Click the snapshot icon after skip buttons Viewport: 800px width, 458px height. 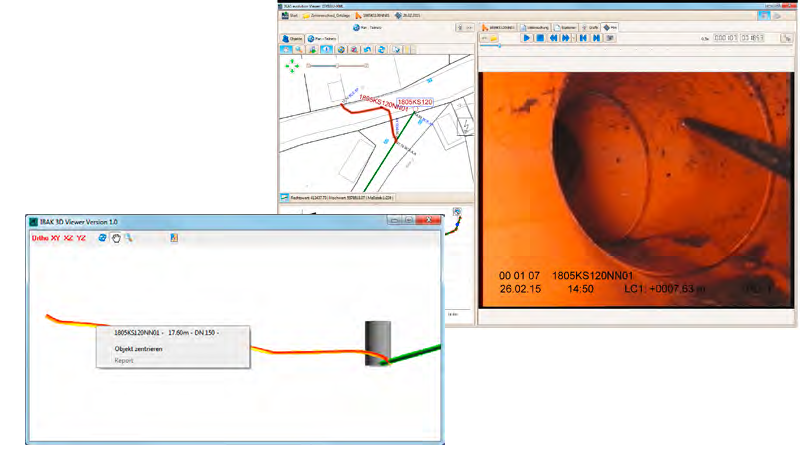[x=610, y=38]
